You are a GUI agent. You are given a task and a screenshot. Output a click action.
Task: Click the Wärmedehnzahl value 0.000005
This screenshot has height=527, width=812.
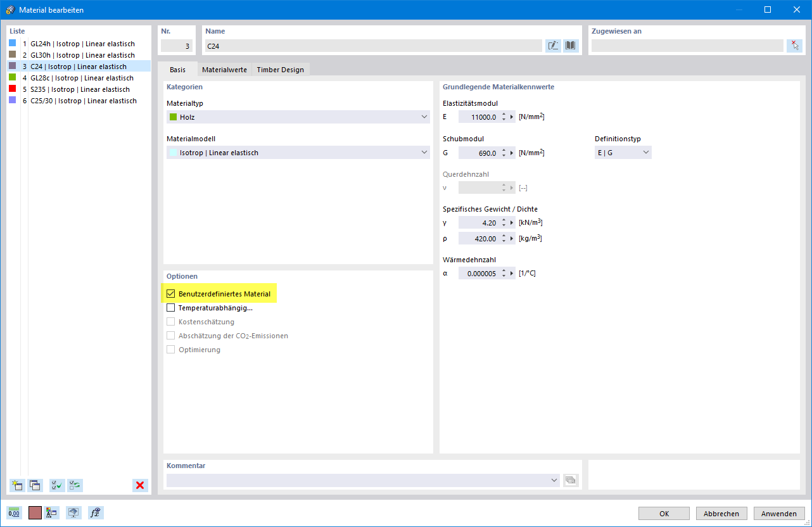pos(478,274)
